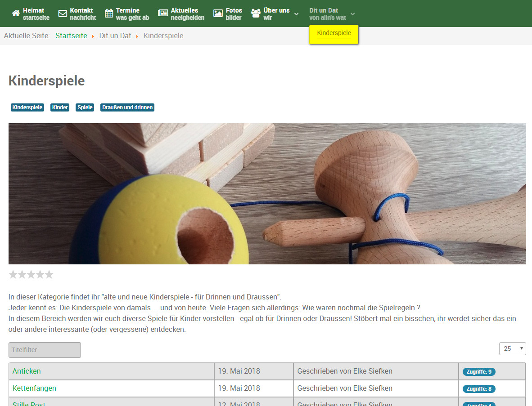Click author text in Kettenfangen row

(x=345, y=388)
